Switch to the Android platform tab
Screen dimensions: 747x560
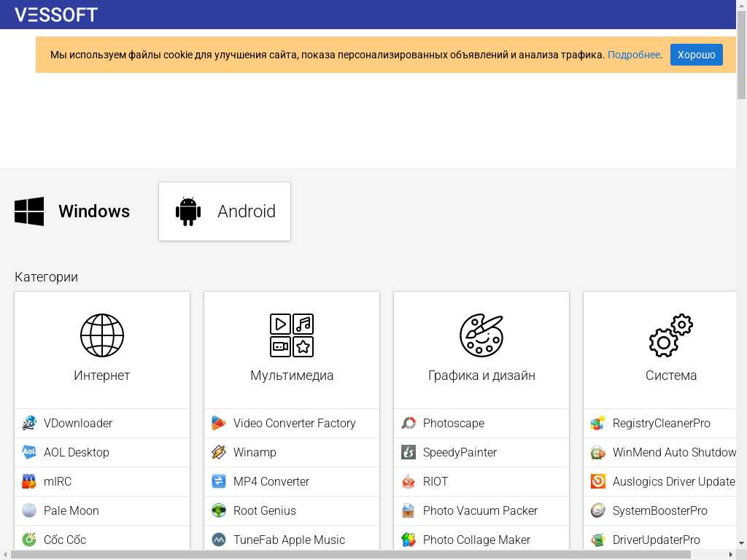pos(225,211)
